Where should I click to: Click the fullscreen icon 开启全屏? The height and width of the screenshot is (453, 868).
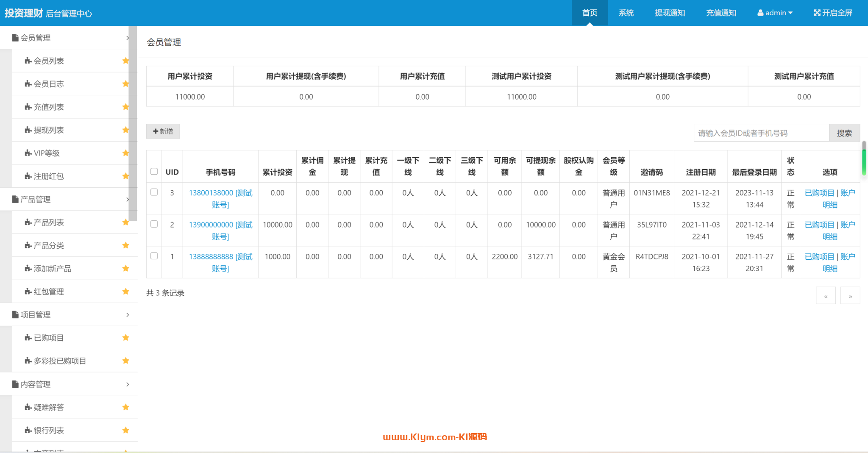point(817,13)
